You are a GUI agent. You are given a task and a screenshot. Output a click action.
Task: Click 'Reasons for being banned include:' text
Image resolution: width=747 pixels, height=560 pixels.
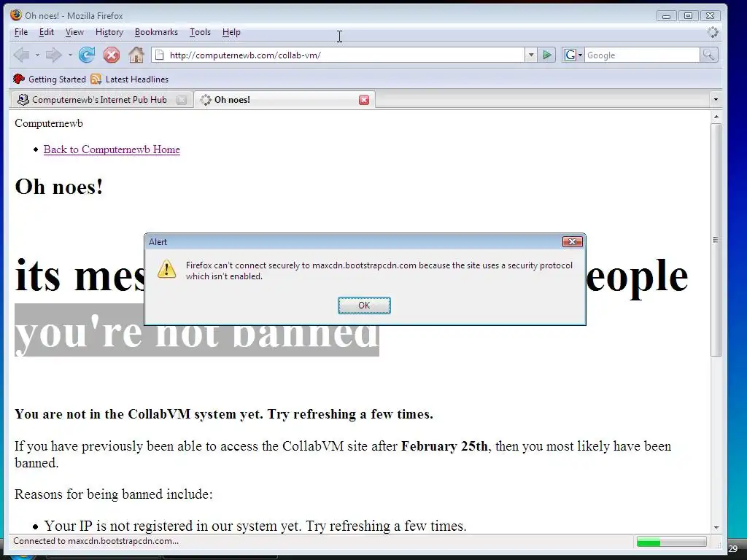(113, 494)
